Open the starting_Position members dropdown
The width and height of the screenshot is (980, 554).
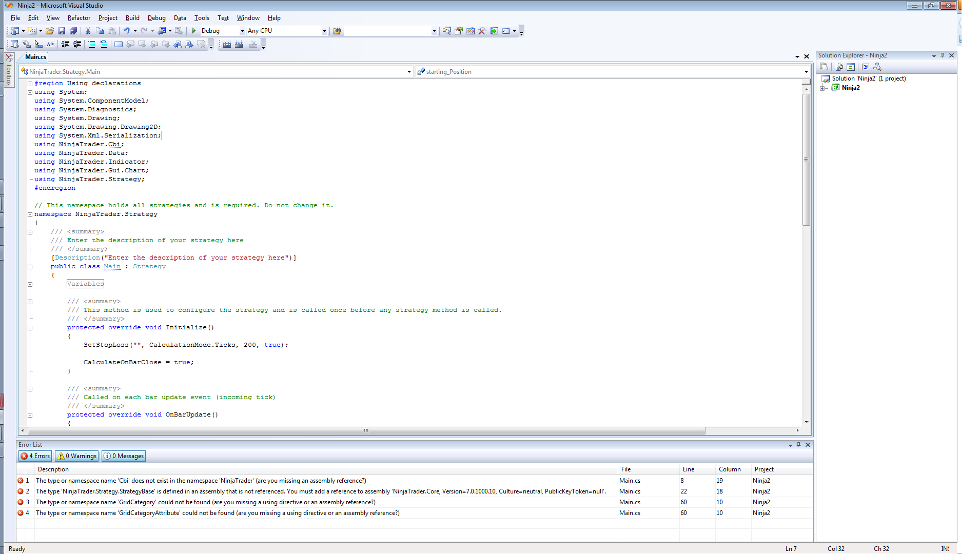coord(806,72)
